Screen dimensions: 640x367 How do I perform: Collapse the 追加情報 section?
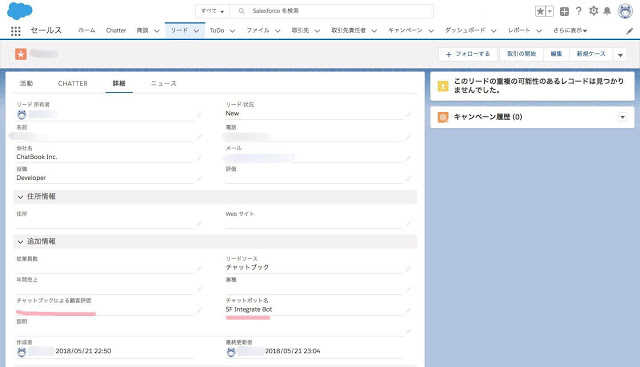[20, 242]
